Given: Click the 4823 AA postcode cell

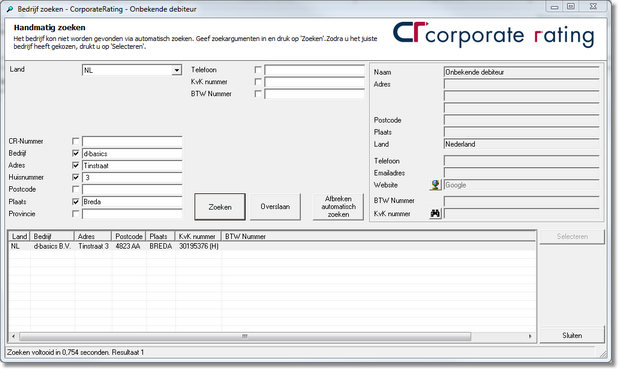Looking at the screenshot, I should 128,246.
